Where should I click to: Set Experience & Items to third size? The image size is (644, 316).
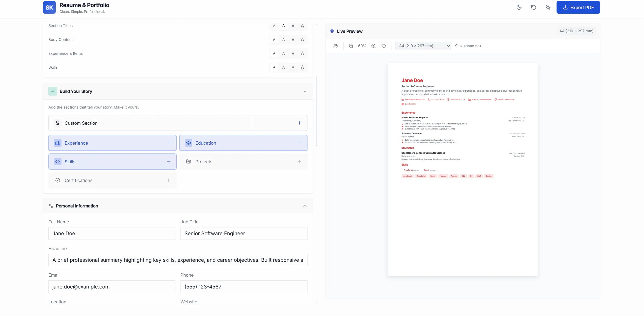tap(293, 54)
